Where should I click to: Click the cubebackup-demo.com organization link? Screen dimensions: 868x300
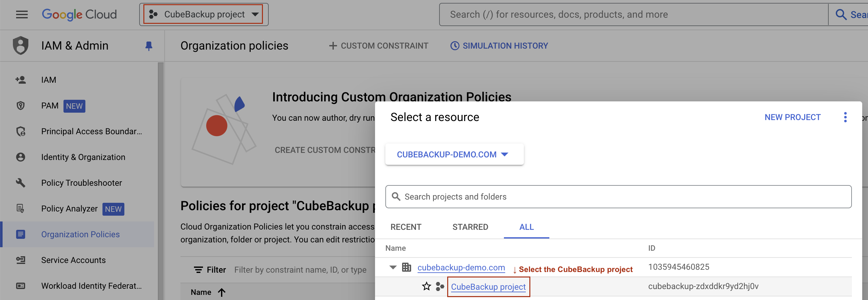pyautogui.click(x=461, y=267)
